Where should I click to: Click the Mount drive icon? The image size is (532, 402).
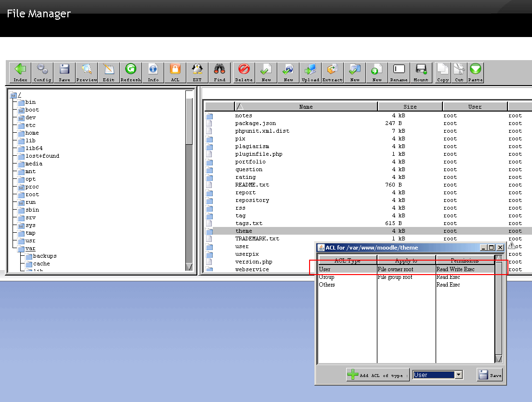(421, 73)
